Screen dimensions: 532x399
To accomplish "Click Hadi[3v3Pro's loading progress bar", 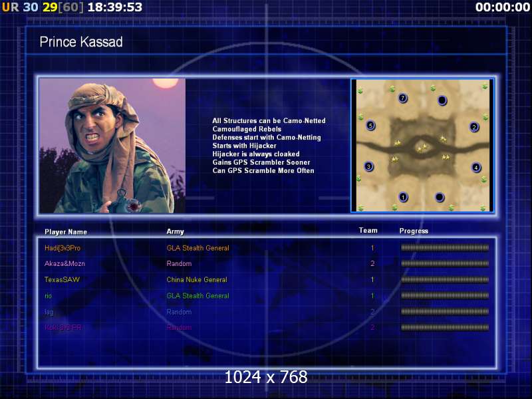I will 445,247.
